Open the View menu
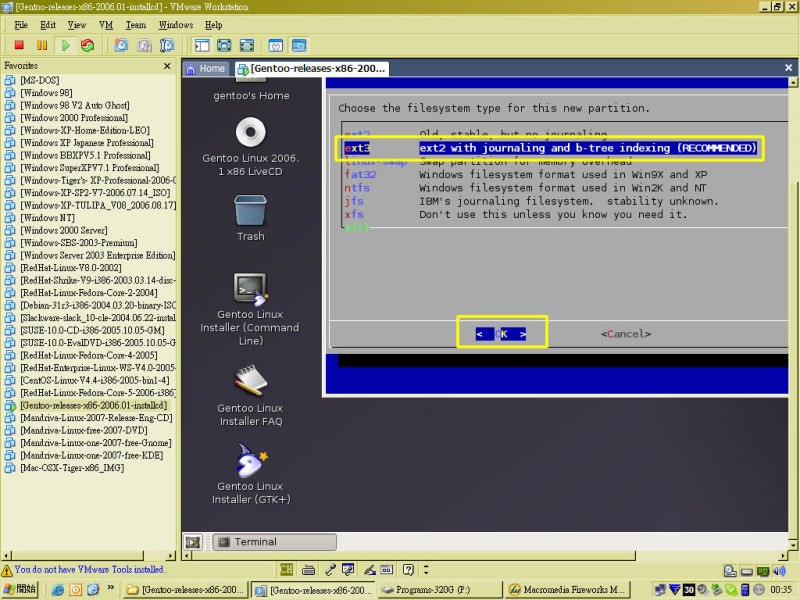The height and width of the screenshot is (600, 800). click(x=77, y=25)
